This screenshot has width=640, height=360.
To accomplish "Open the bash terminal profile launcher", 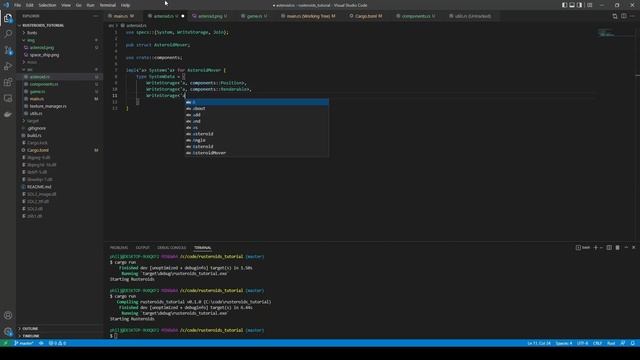I will [x=583, y=247].
